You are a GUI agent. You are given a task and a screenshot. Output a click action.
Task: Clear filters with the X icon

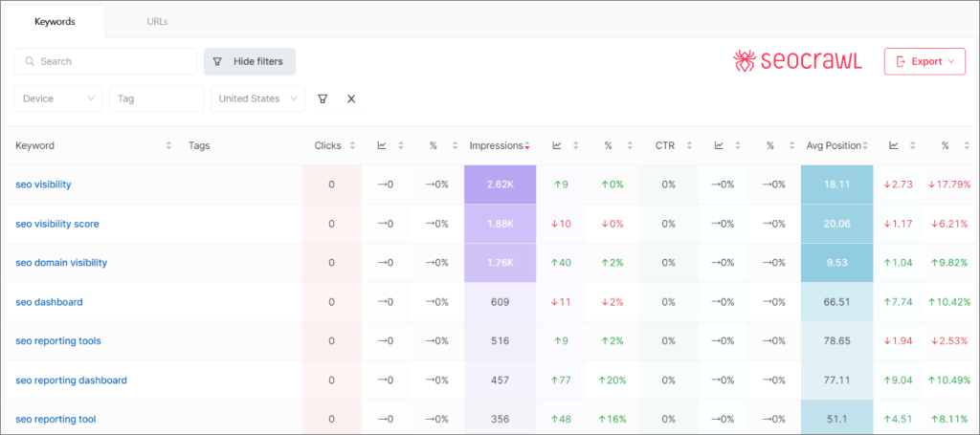coord(351,98)
